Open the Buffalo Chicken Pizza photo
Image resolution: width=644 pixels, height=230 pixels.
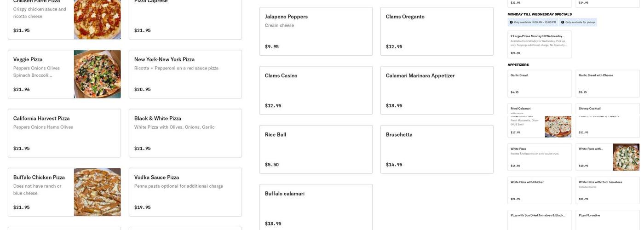pyautogui.click(x=97, y=192)
